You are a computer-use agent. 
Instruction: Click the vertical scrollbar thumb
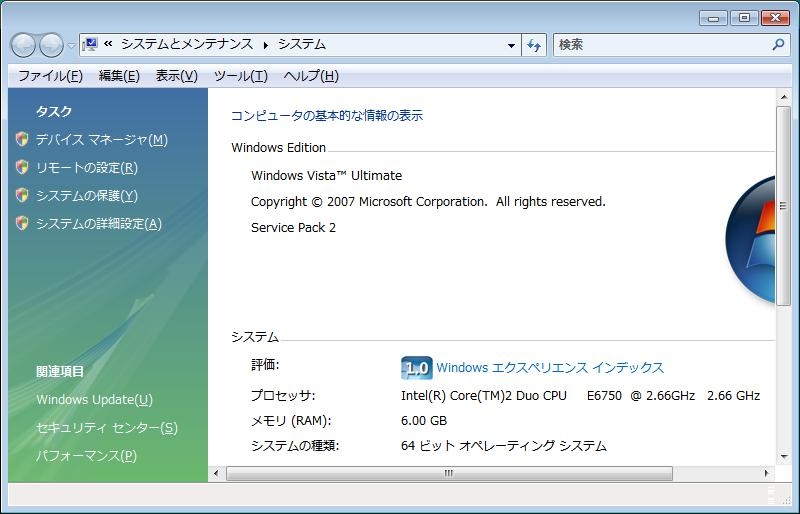(783, 206)
